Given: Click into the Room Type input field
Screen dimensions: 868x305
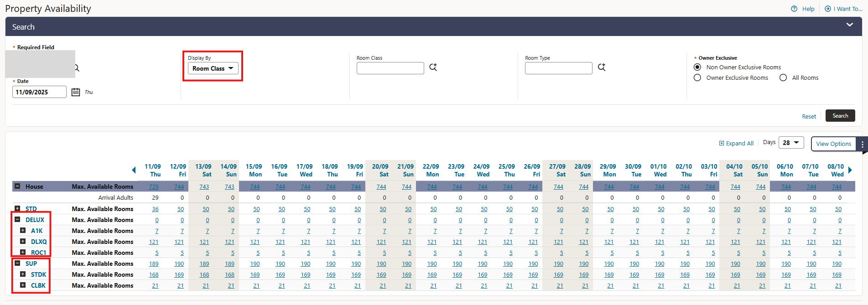Looking at the screenshot, I should (x=558, y=68).
